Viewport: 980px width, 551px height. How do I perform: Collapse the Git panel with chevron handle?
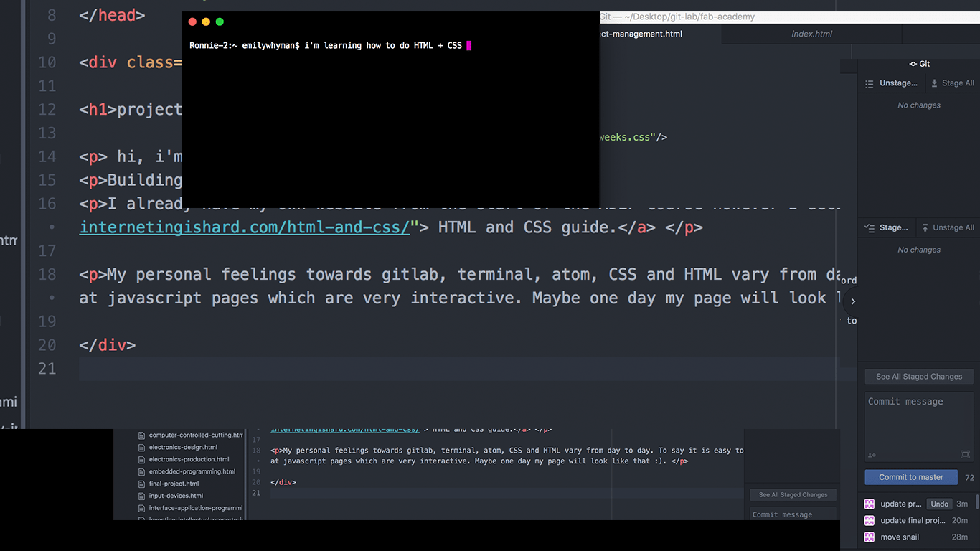(x=852, y=301)
